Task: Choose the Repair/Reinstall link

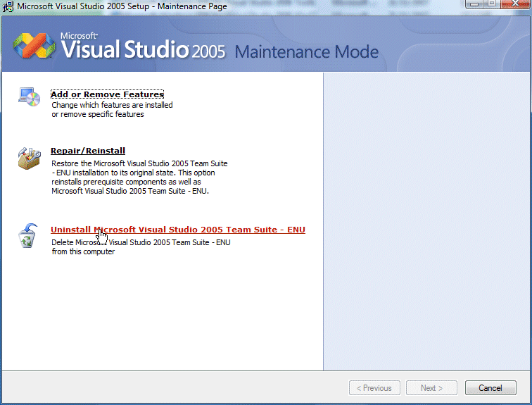Action: [88, 151]
